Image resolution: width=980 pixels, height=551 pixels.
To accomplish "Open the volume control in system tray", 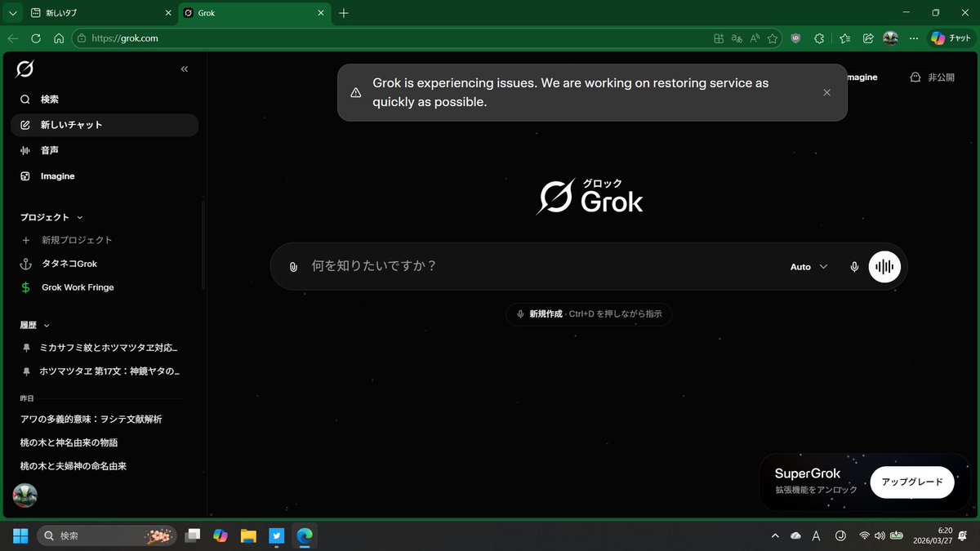I will point(880,535).
